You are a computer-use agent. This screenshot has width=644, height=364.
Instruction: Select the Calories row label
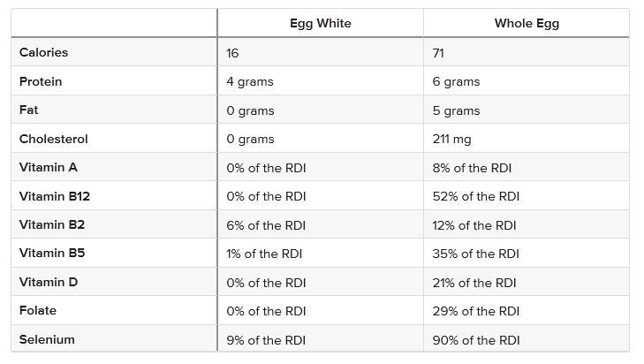click(43, 53)
